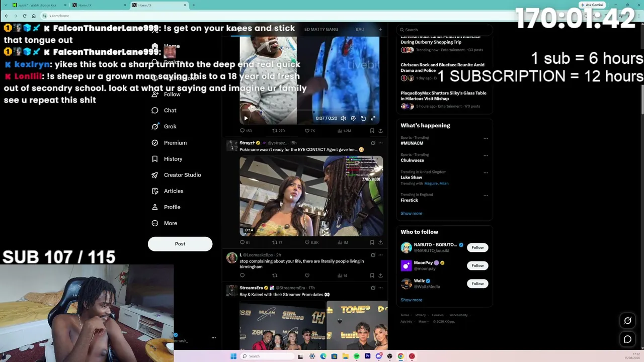Like Strayzt's post with 8.8K likes
The height and width of the screenshot is (362, 644).
tap(311, 242)
